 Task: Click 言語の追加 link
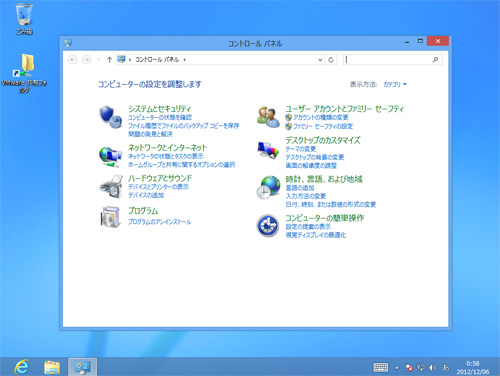pos(300,188)
